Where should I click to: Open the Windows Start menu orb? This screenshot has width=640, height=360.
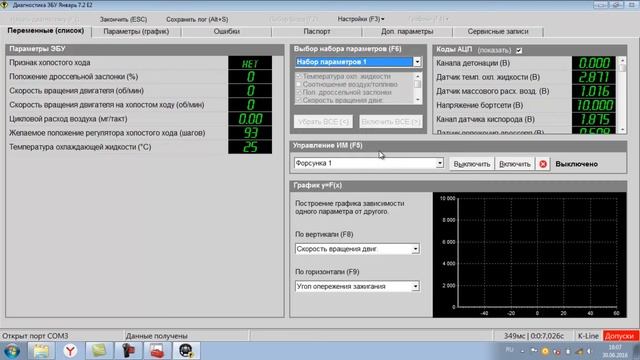11,351
